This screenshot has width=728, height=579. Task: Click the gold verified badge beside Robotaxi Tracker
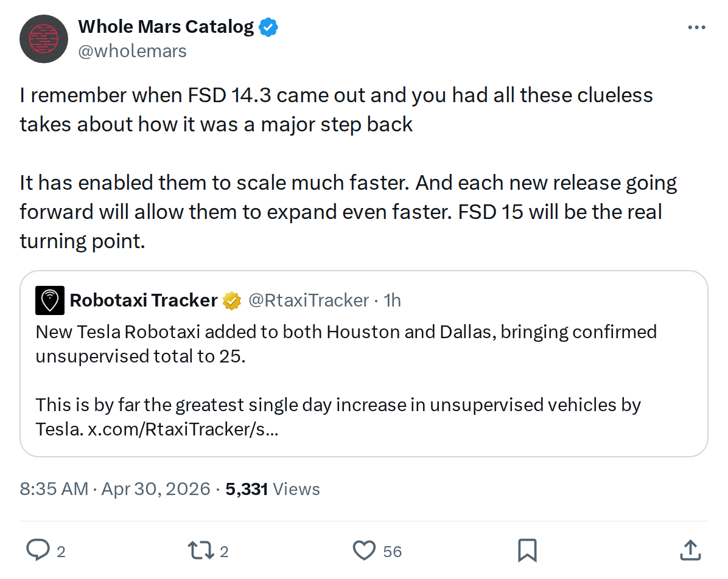tap(231, 300)
